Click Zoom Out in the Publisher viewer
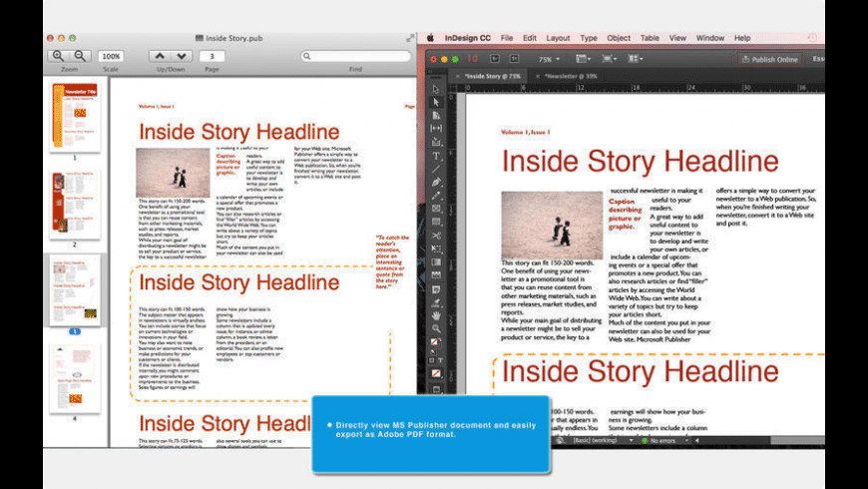Image resolution: width=868 pixels, height=489 pixels. point(80,56)
